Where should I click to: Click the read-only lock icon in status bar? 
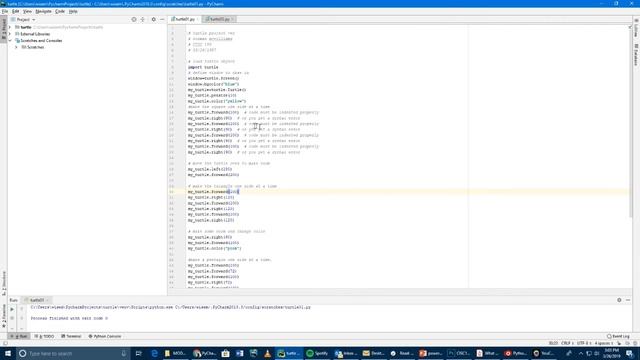[x=619, y=343]
